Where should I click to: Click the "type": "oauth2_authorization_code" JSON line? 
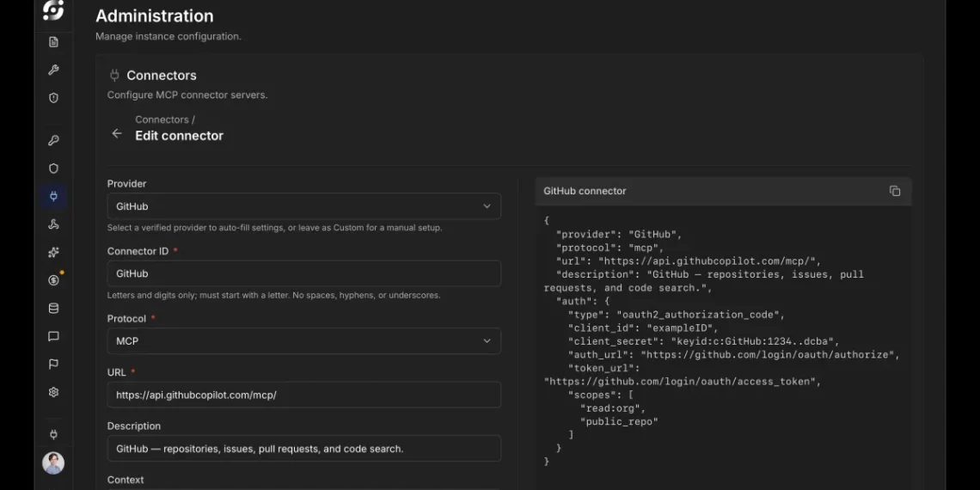(x=677, y=315)
